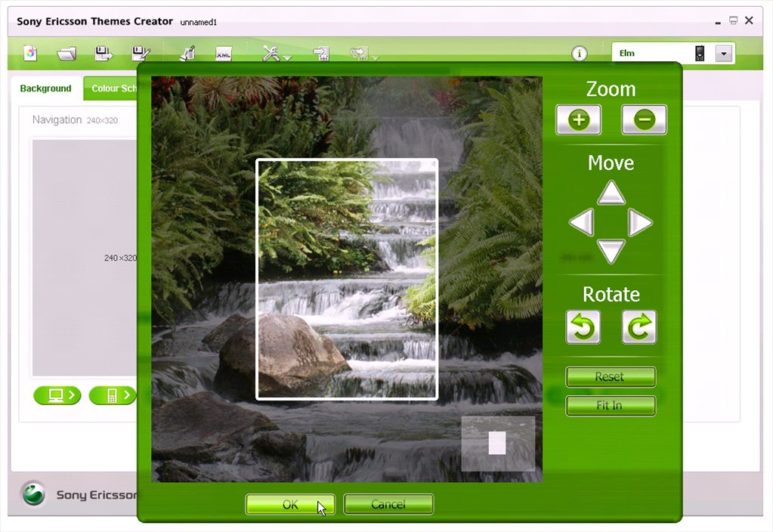Viewport: 773px width, 532px height.
Task: Move the image down with the arrow
Action: click(x=611, y=252)
